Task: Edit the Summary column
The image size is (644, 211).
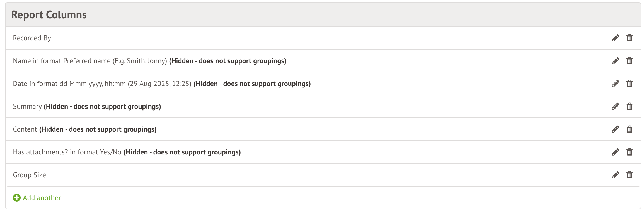Action: (x=616, y=106)
